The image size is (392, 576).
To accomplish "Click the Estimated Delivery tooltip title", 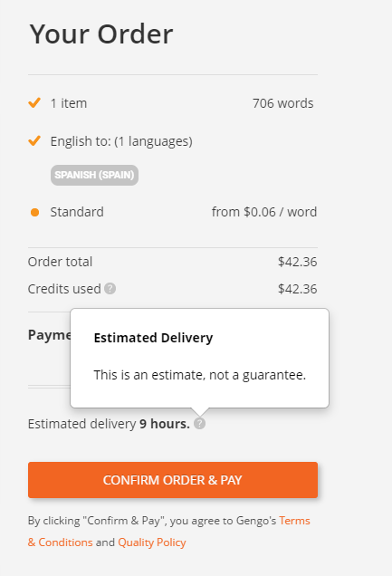I will click(153, 338).
